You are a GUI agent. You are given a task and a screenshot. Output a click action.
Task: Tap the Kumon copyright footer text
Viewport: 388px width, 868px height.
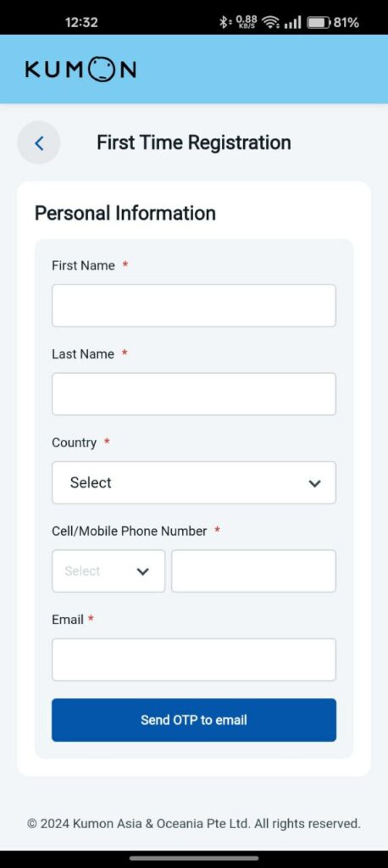coord(194,823)
